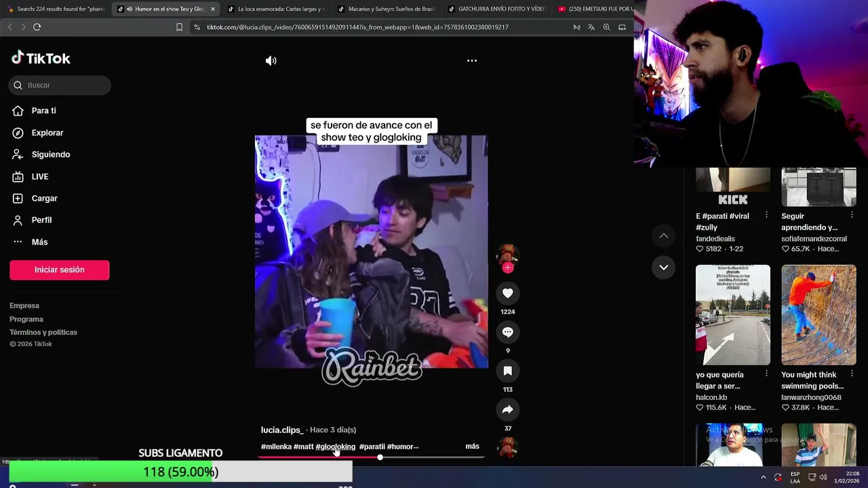
Task: Click browser back arrow
Action: tap(9, 27)
